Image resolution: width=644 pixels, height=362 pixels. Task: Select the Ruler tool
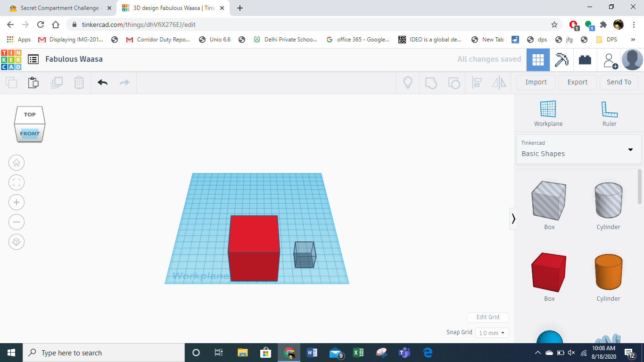pos(609,114)
